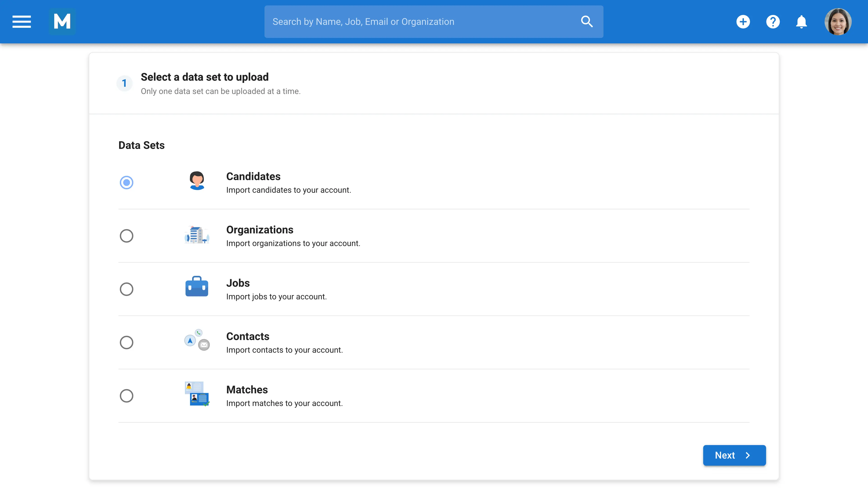Select the Organizations radio button
The image size is (868, 488).
[126, 236]
